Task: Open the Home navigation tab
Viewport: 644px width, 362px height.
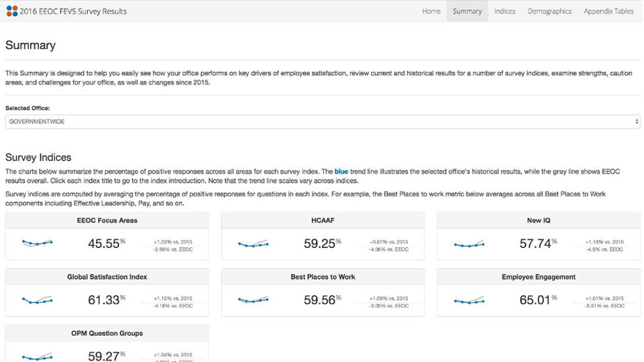Action: [x=431, y=11]
